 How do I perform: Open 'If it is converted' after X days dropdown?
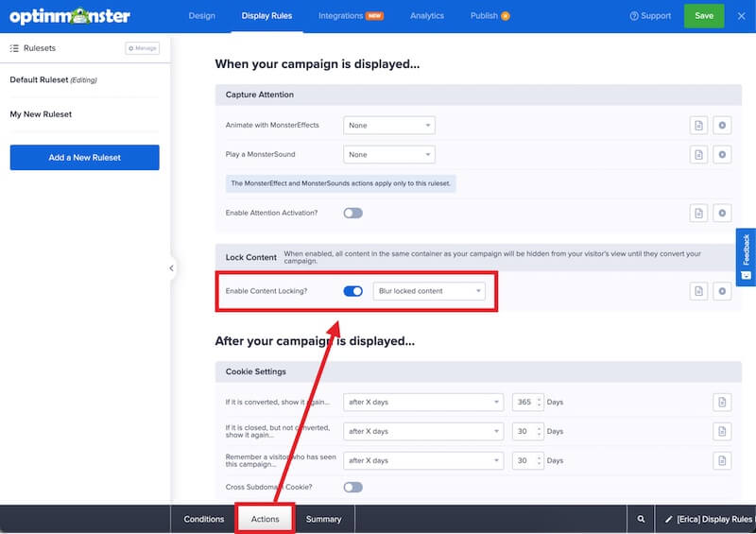pos(423,403)
